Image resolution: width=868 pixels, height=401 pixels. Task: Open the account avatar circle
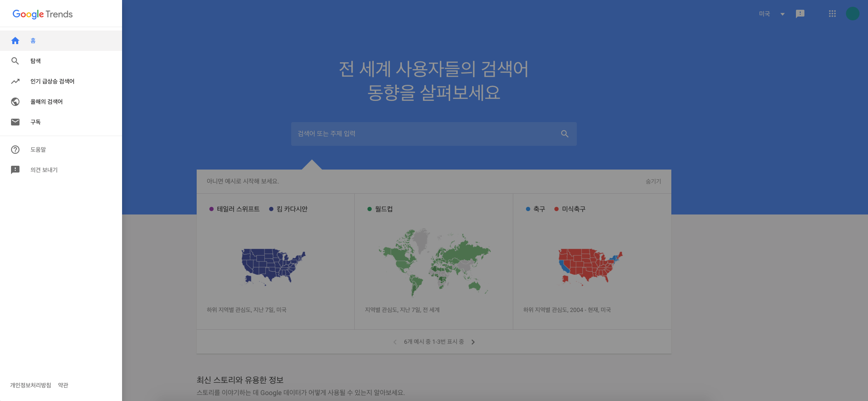pos(853,14)
